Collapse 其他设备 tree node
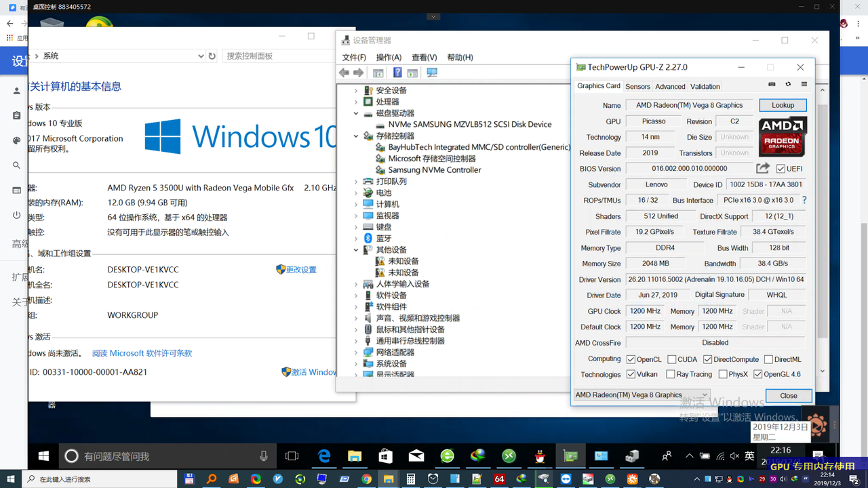This screenshot has width=868, height=488. pyautogui.click(x=356, y=250)
